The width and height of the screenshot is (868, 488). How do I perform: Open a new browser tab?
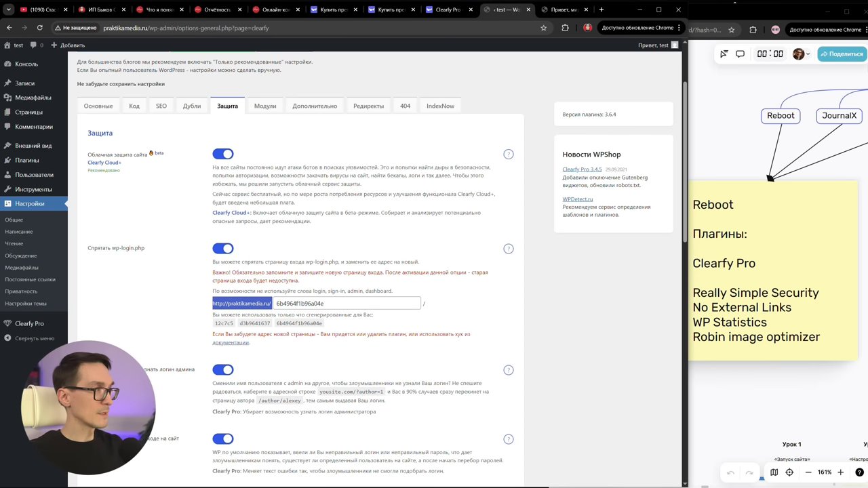(x=601, y=9)
